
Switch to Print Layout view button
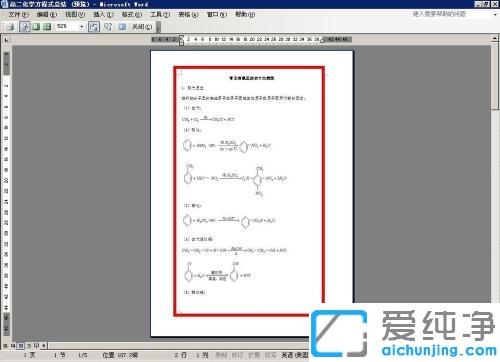coord(20,345)
